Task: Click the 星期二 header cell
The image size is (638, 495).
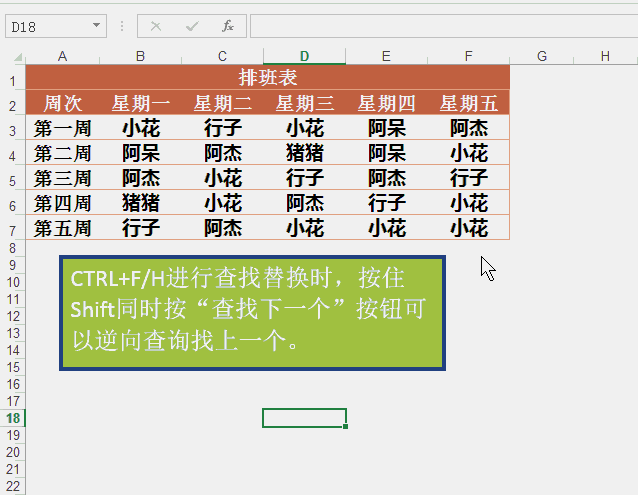Action: pyautogui.click(x=223, y=103)
